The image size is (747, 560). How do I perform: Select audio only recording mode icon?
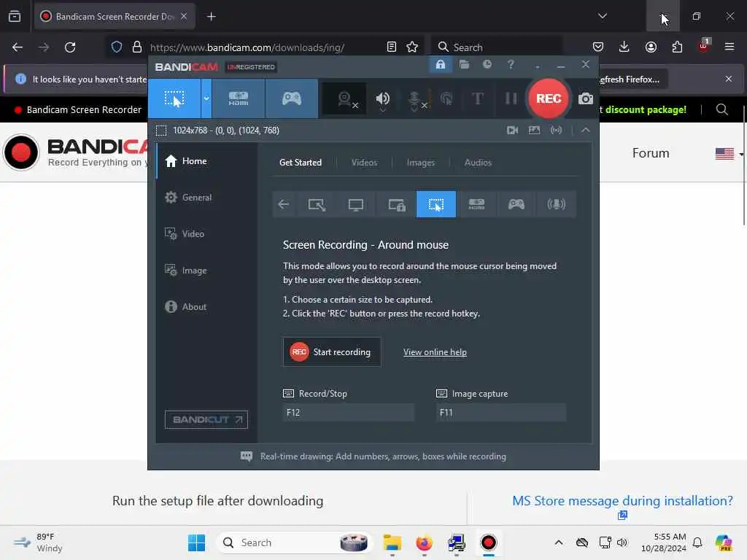tap(556, 204)
